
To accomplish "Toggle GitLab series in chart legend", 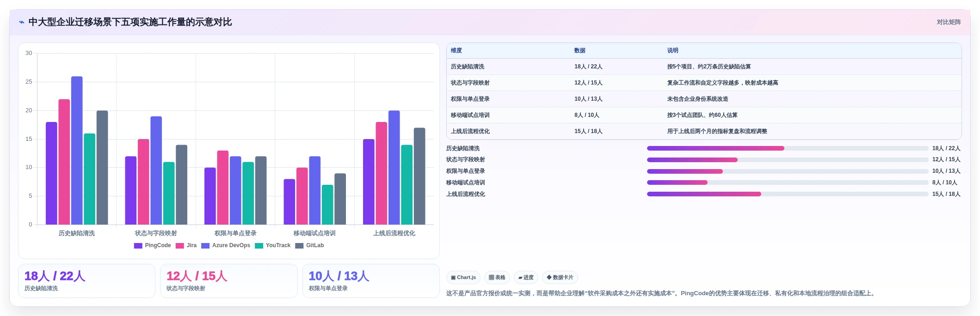I will (309, 245).
